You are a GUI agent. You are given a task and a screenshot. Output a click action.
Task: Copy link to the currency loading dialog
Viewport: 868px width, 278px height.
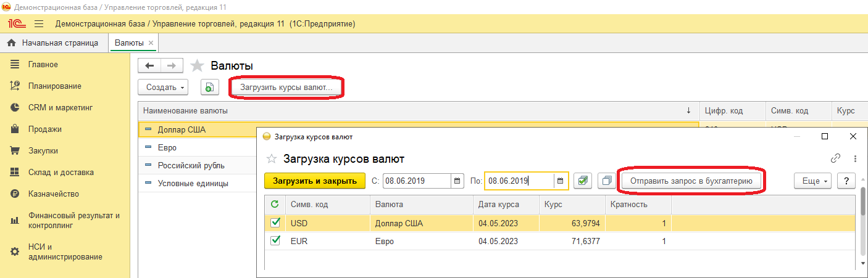click(x=835, y=158)
